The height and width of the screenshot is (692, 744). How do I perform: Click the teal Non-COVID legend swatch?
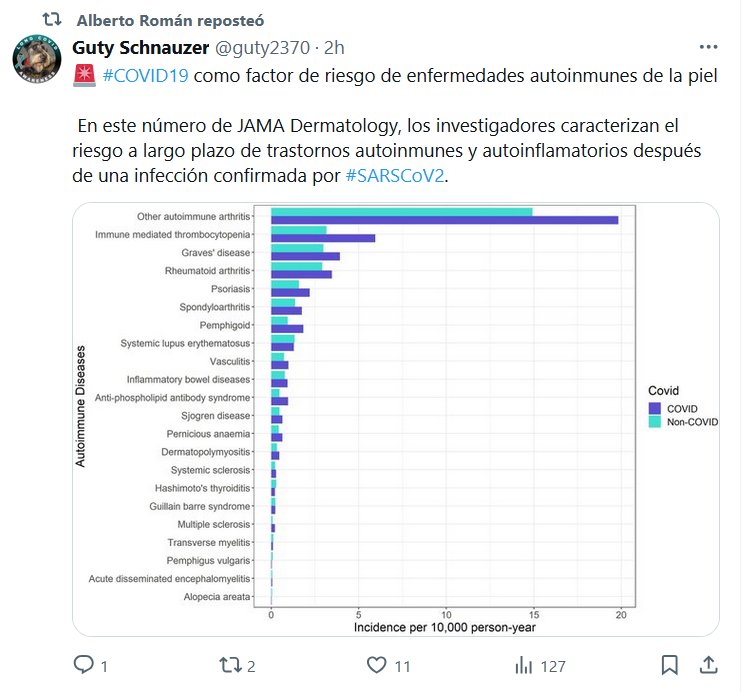click(655, 422)
